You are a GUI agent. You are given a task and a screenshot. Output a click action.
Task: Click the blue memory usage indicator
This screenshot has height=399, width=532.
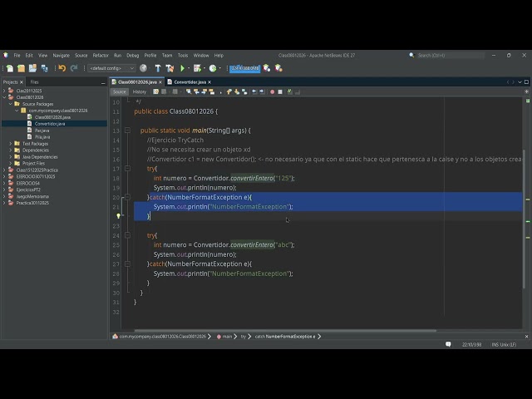click(245, 68)
